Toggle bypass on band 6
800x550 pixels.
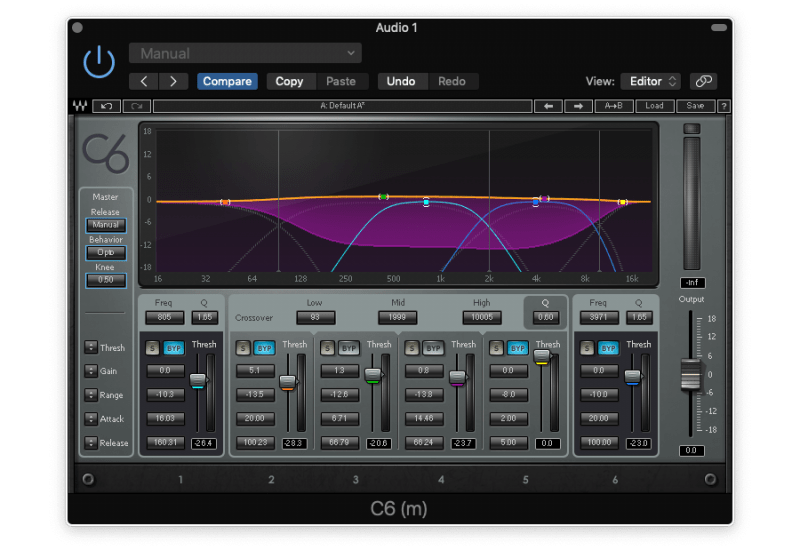608,348
